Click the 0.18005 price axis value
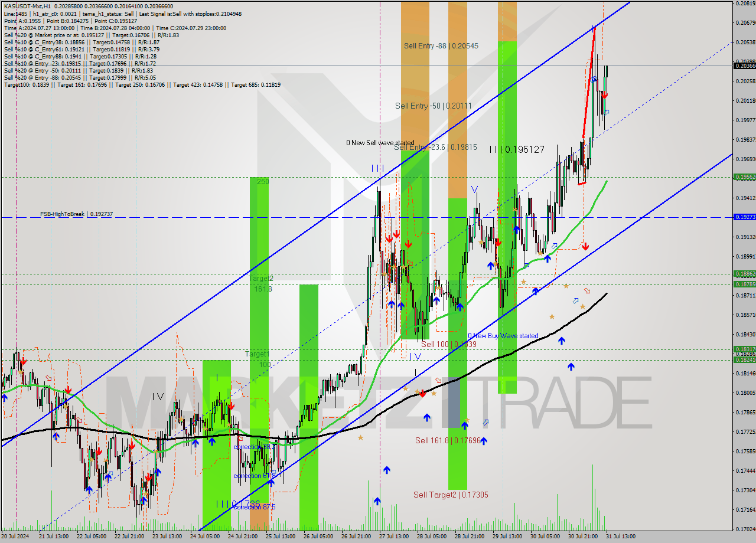The width and height of the screenshot is (756, 543). coord(745,392)
